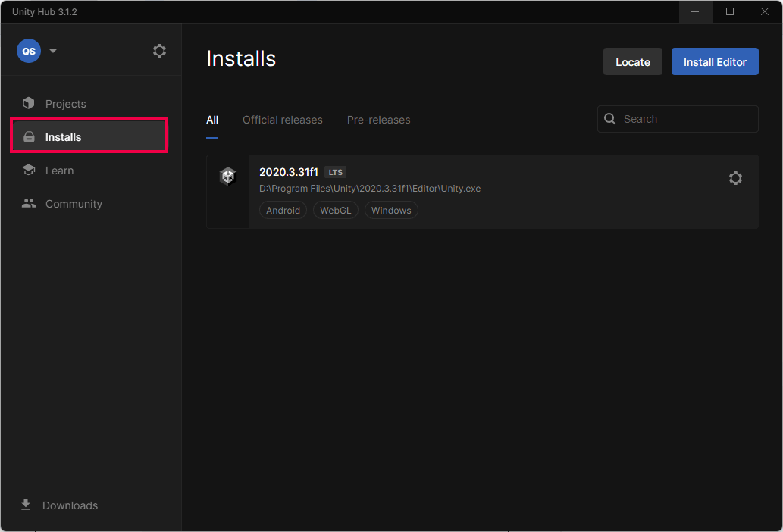Switch to the Pre-releases tab
The height and width of the screenshot is (532, 783).
[378, 120]
